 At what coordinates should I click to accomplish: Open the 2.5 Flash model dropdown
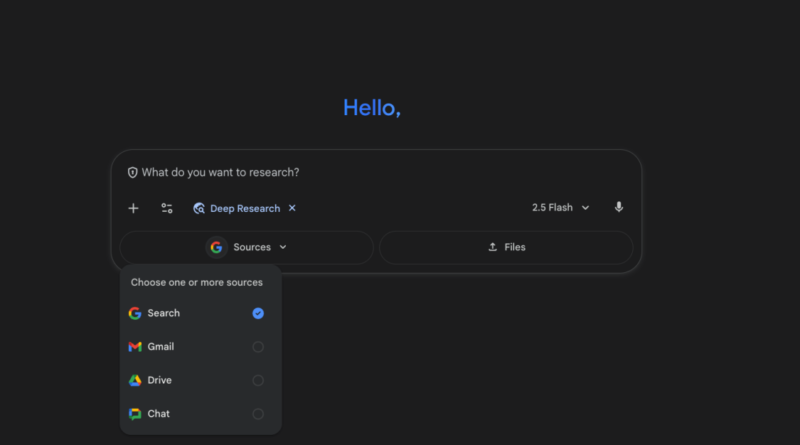[x=560, y=208]
